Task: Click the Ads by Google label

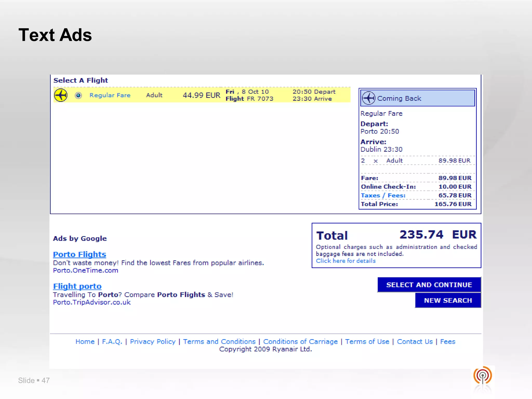Action: [x=80, y=238]
